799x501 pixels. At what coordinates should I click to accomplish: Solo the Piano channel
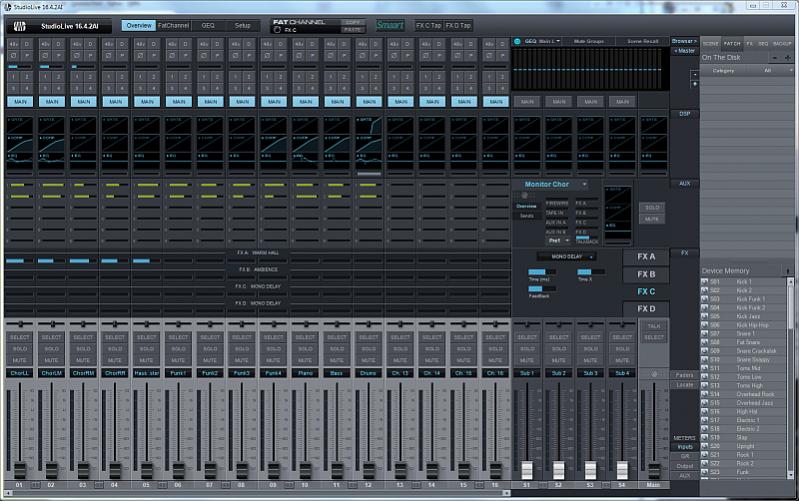pyautogui.click(x=305, y=349)
